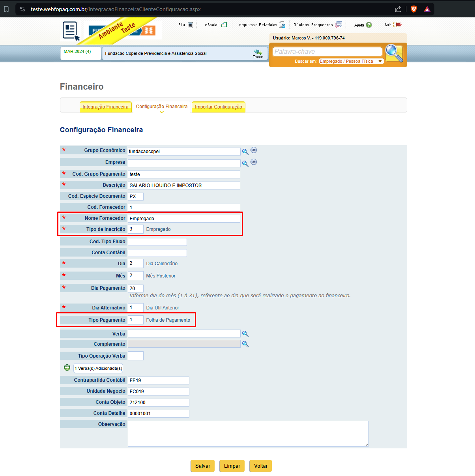Click the Tipo Pagamento field
This screenshot has width=475, height=476.
click(136, 320)
